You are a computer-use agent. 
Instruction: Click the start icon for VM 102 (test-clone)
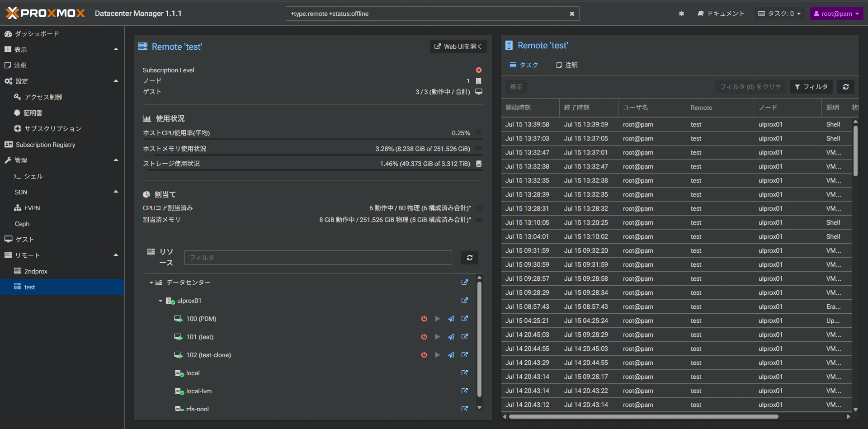[x=437, y=355]
